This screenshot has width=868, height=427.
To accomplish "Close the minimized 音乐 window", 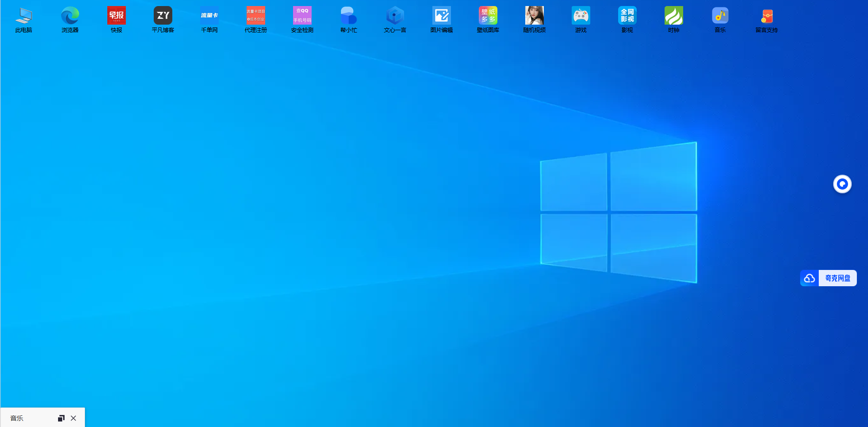I will click(x=73, y=418).
